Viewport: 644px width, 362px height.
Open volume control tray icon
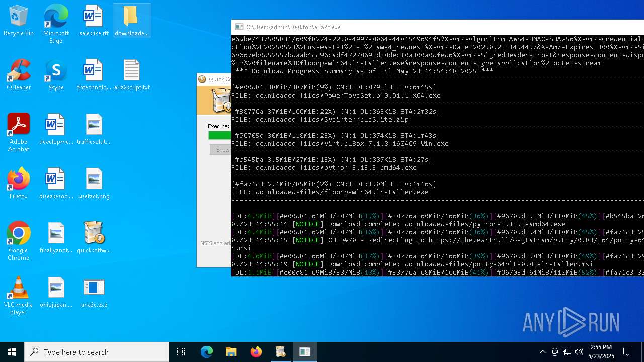(x=579, y=352)
